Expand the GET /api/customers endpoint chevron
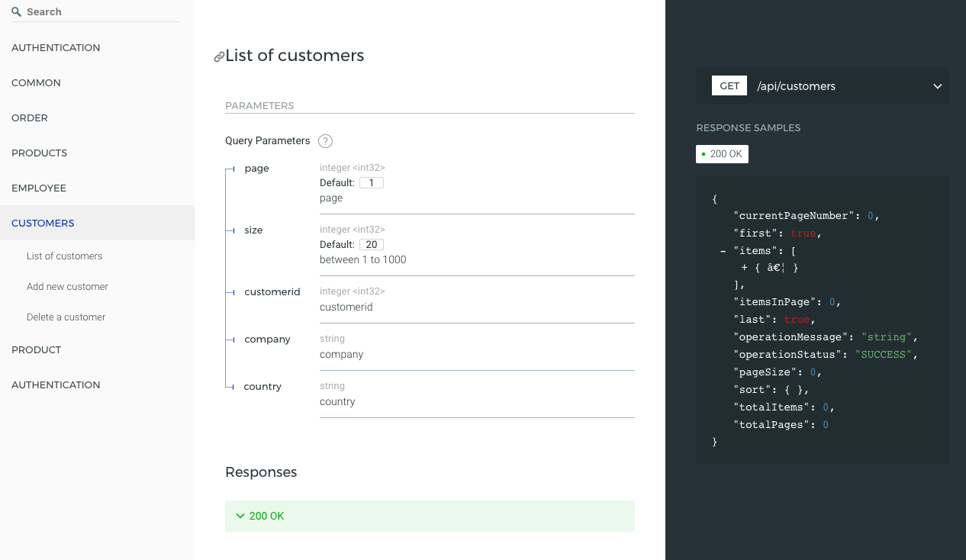966x560 pixels. (938, 86)
